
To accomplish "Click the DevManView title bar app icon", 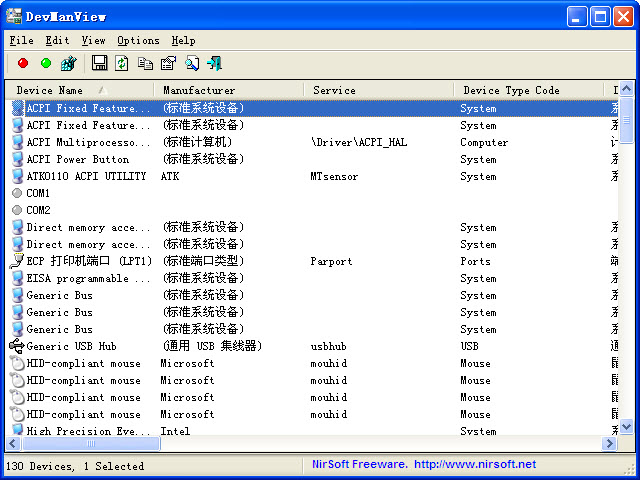I will 14,16.
